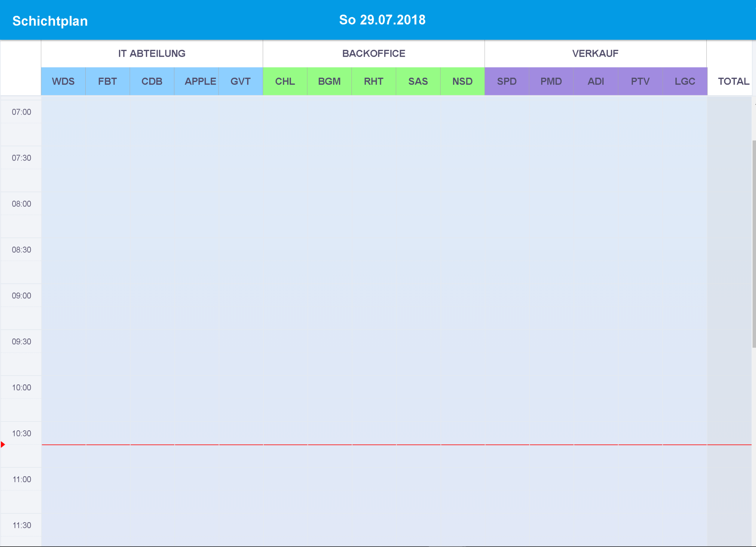Open the BACKOFFICE group header
This screenshot has height=547, width=756.
pos(373,53)
